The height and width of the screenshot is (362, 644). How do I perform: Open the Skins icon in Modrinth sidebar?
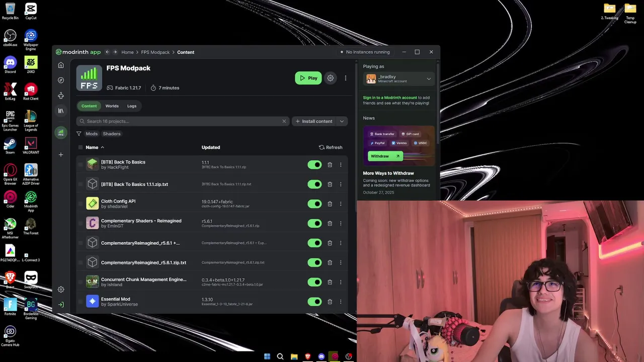tap(61, 96)
